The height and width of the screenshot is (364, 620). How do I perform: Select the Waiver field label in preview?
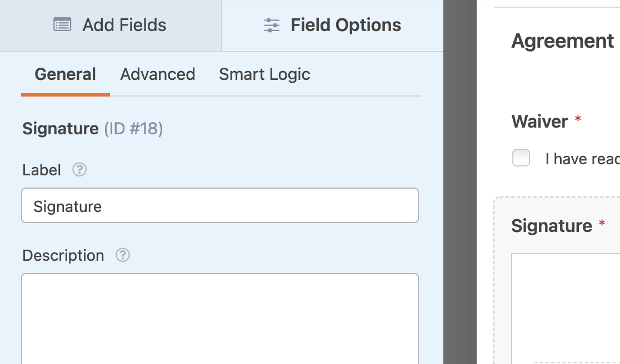[x=539, y=122]
